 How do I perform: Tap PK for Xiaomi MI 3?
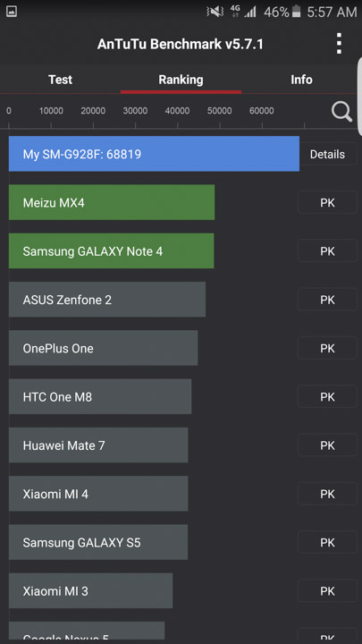pyautogui.click(x=327, y=590)
